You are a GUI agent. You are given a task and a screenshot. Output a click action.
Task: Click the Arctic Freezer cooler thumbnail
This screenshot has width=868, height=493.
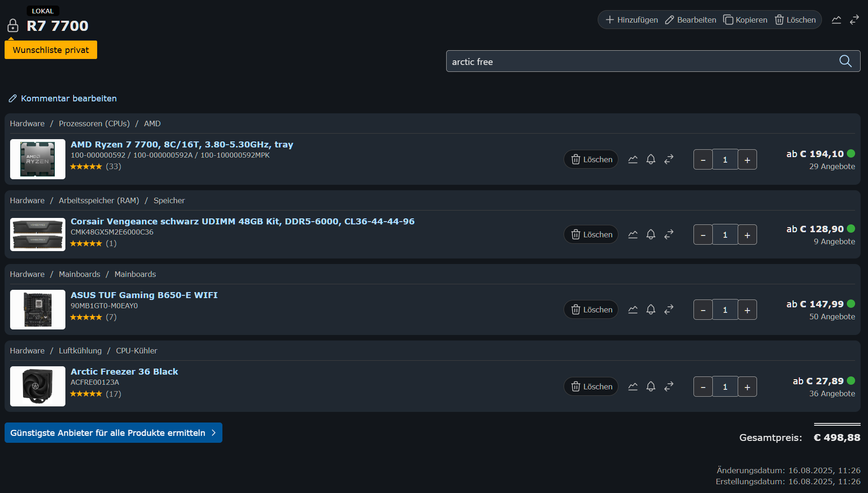click(x=38, y=386)
